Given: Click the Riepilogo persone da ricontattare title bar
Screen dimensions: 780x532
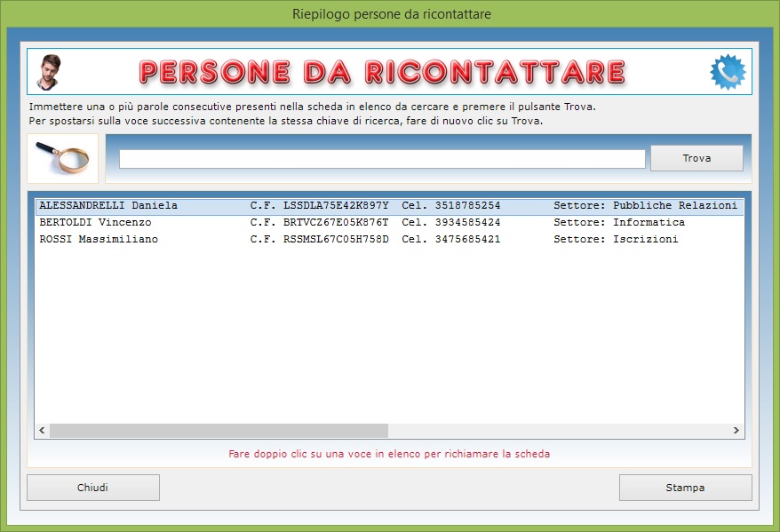Looking at the screenshot, I should click(391, 14).
